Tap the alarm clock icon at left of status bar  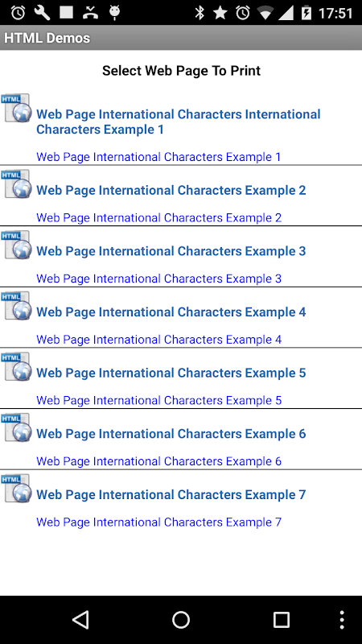18,13
